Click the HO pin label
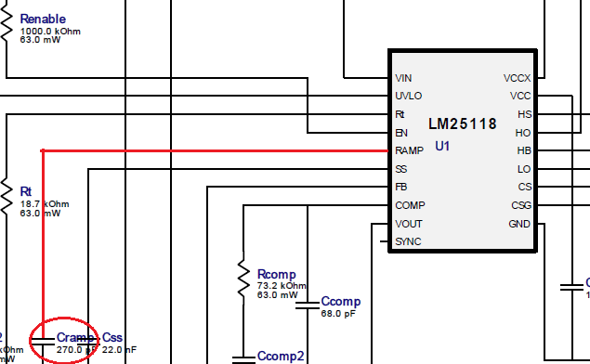 523,133
